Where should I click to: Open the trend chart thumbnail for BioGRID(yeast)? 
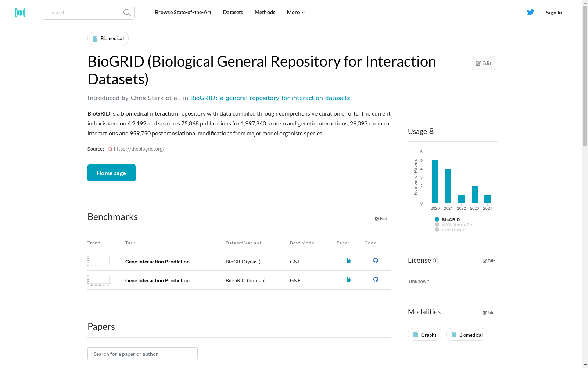pos(98,261)
